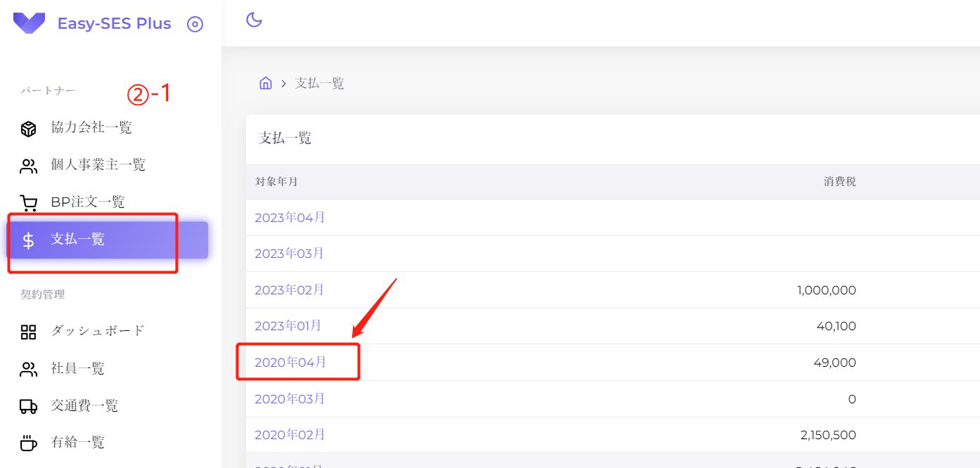
Task: Click the box icon beside 協力会社一覧
Action: click(x=28, y=129)
